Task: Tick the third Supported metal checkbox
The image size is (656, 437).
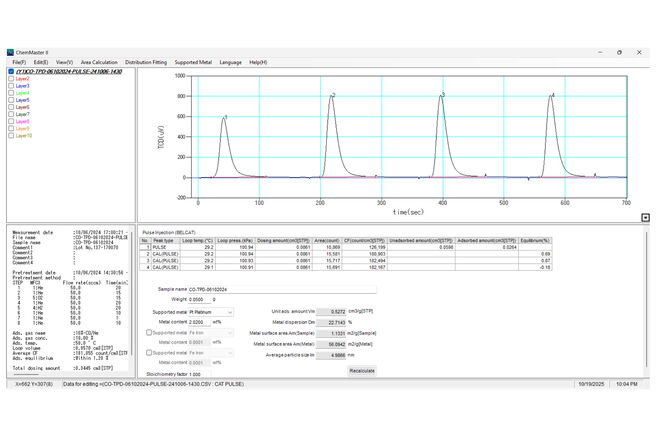Action: pos(149,353)
